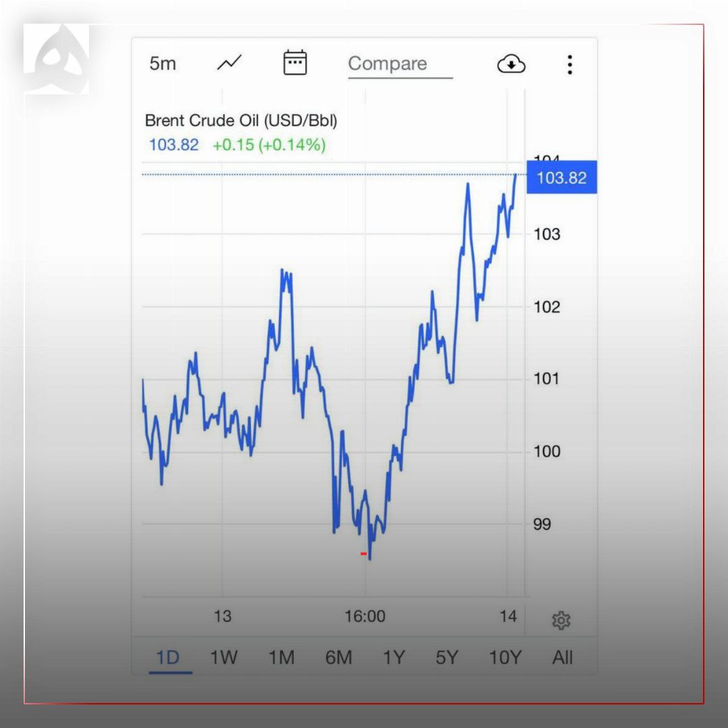This screenshot has width=728, height=728.
Task: Click the 16:00 time axis marker
Action: (365, 616)
